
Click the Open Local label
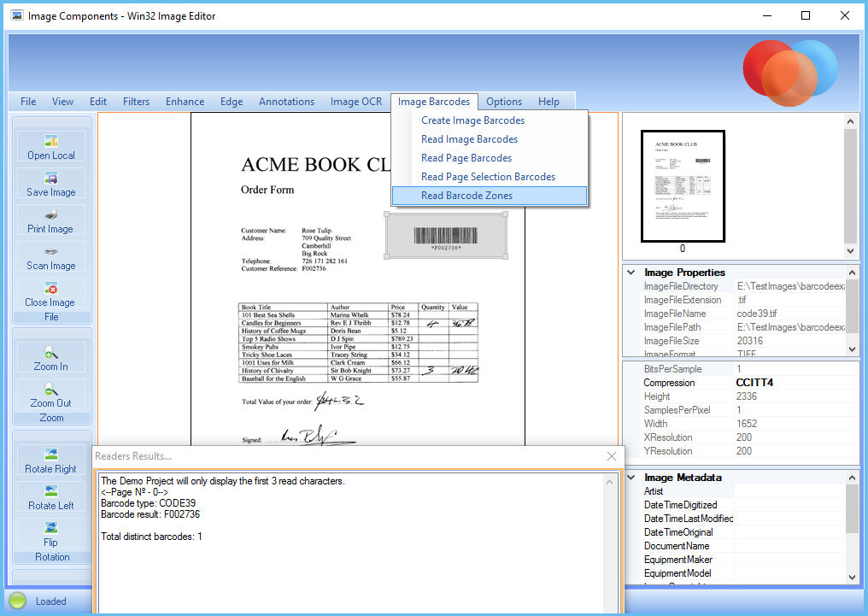[x=51, y=155]
